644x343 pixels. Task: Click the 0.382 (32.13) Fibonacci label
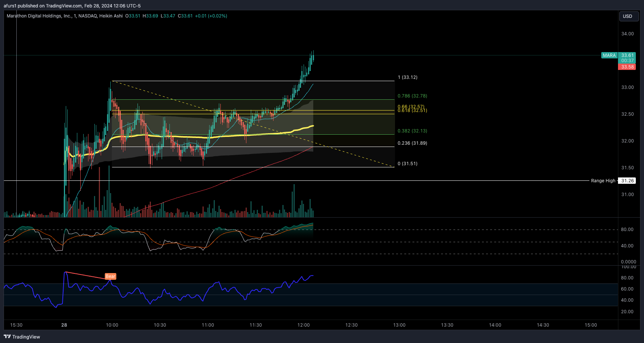pos(412,131)
